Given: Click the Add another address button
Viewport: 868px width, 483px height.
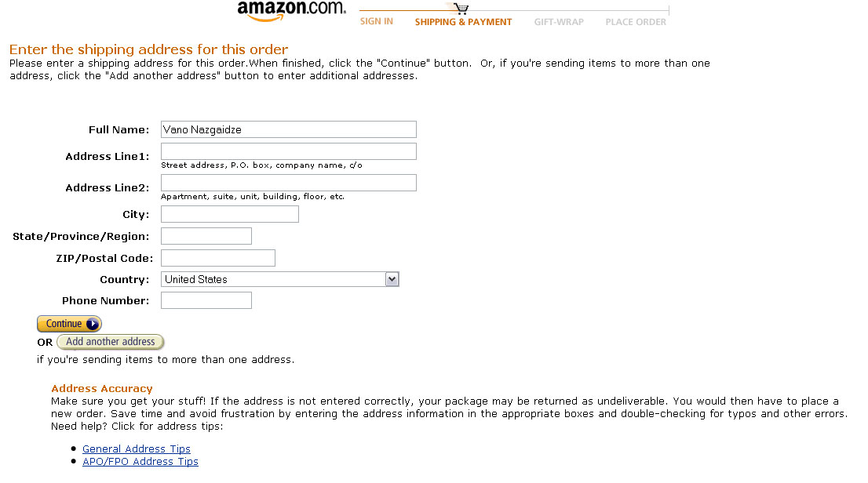Looking at the screenshot, I should point(111,342).
